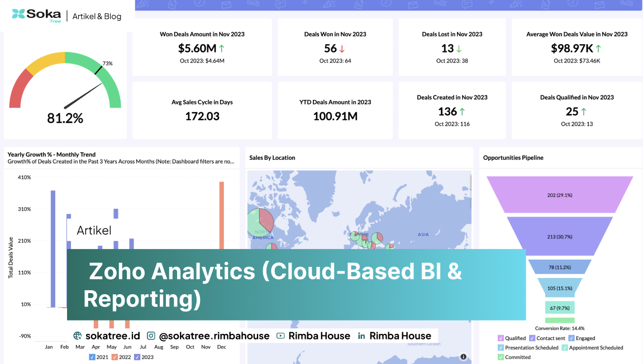Select the 78 (11.2%) funnel segment
This screenshot has width=643, height=364.
click(x=560, y=267)
